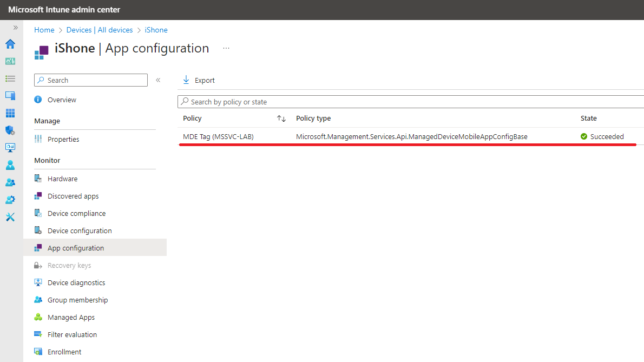The width and height of the screenshot is (644, 362).
Task: Sort by the Policy type column header
Action: [x=313, y=118]
